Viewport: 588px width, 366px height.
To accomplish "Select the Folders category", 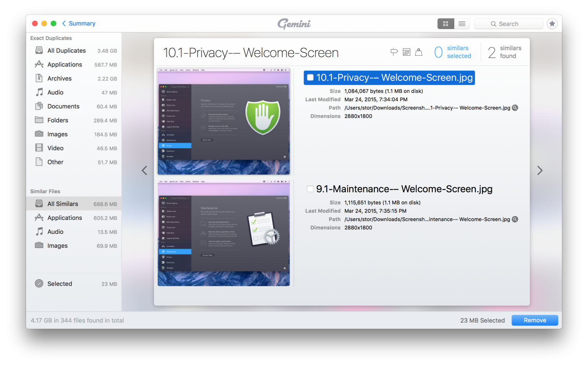I will tap(74, 120).
